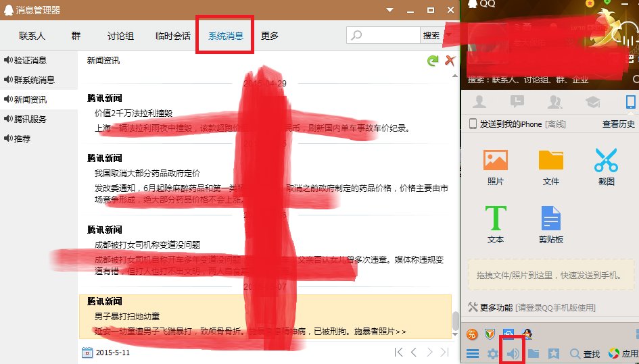
Task: Open the dropdown arrow beside 搜索 button
Action: pos(448,35)
